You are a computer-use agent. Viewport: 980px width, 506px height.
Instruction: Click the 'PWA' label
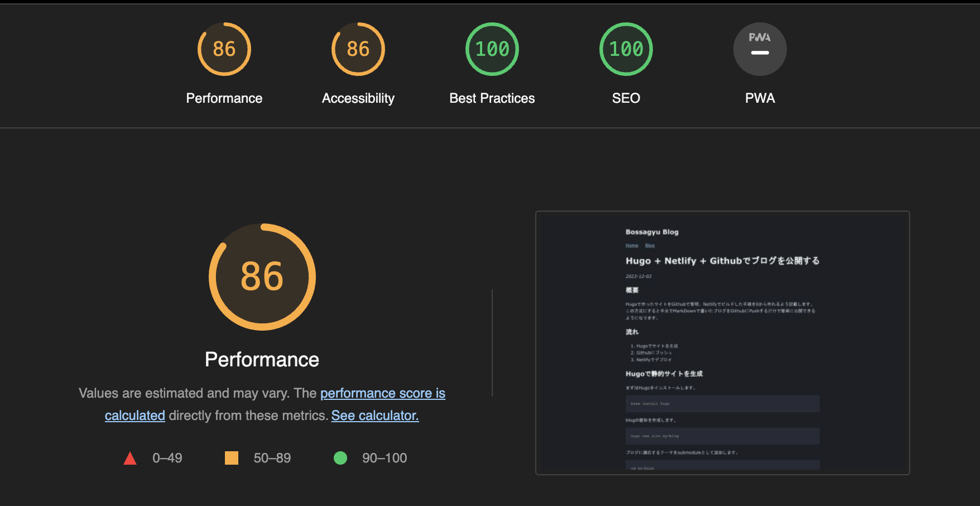(760, 98)
